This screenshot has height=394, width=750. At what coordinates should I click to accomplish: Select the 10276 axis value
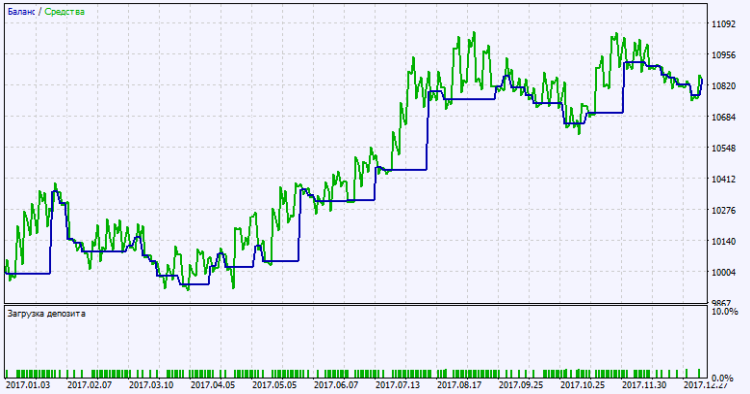[x=724, y=210]
